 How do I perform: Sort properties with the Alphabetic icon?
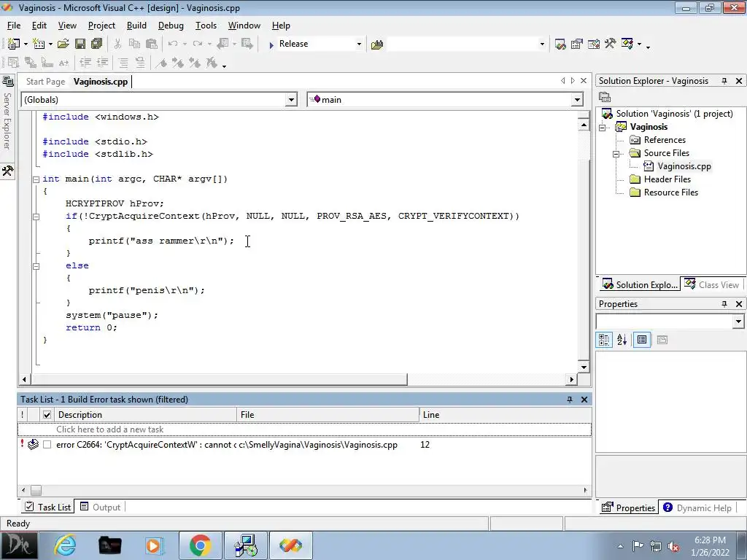coord(622,340)
